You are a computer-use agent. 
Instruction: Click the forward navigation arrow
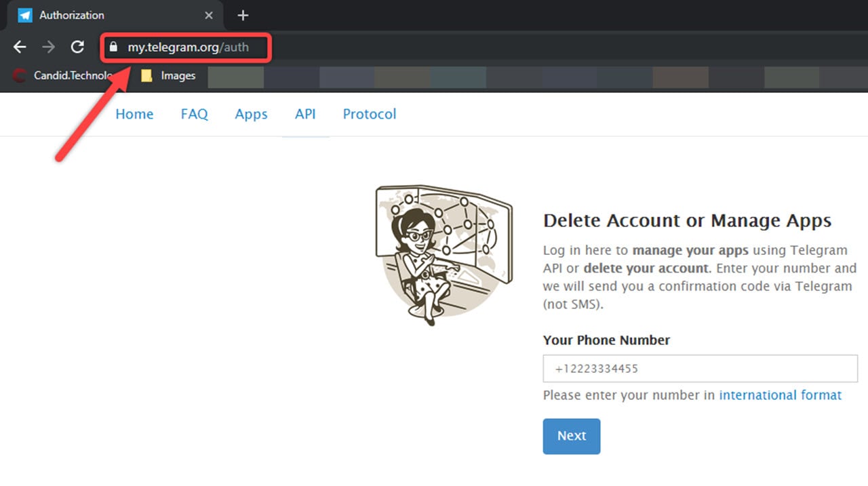point(48,47)
